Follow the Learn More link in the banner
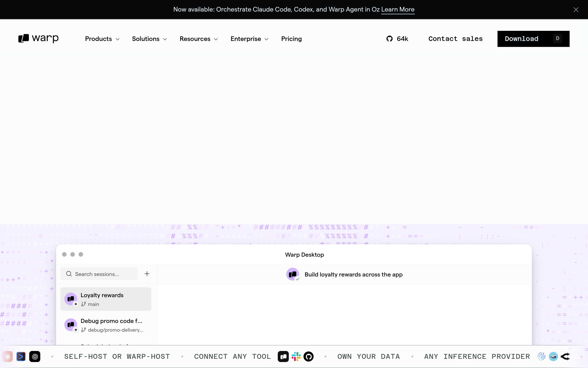This screenshot has width=588, height=368. (398, 9)
